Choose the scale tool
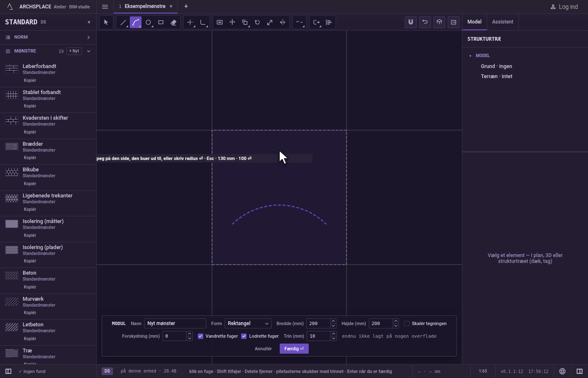The image size is (588, 378). (270, 22)
